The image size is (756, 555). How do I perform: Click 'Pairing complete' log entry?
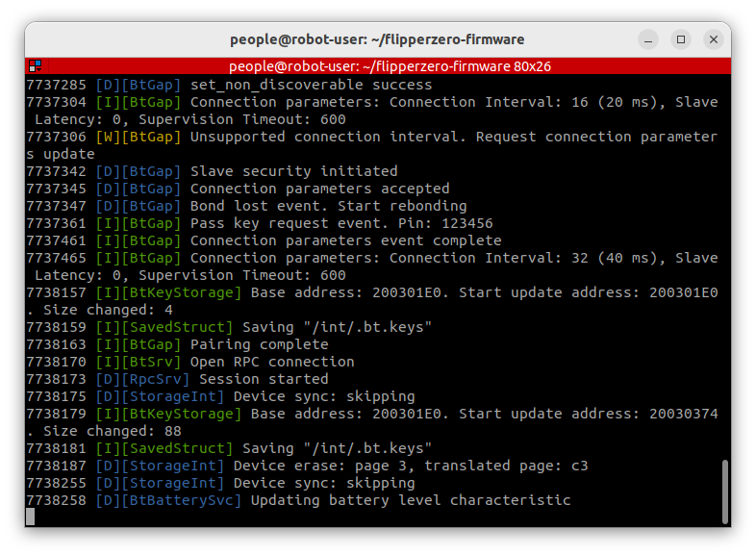click(x=260, y=344)
